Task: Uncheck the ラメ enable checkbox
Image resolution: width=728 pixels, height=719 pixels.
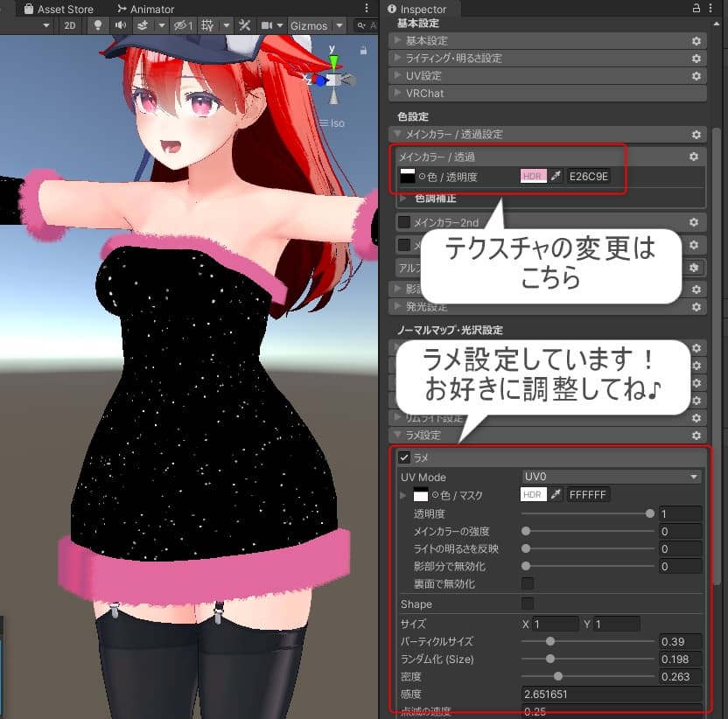Action: (402, 457)
